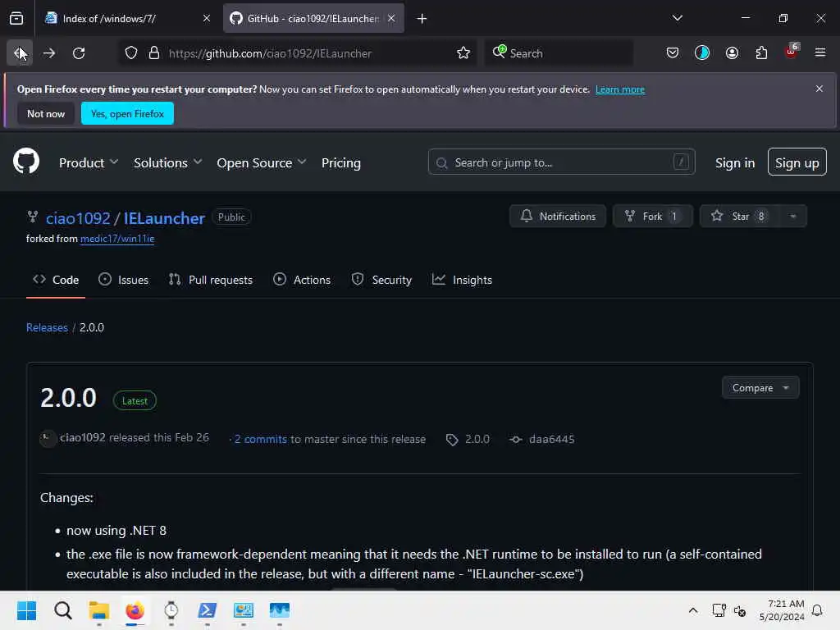Star the repository

(740, 217)
